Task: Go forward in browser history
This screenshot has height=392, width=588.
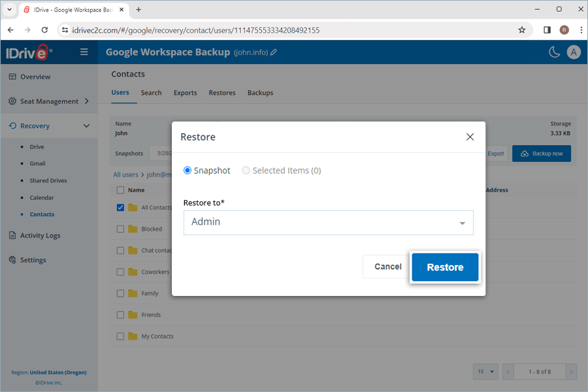Action: pyautogui.click(x=27, y=30)
